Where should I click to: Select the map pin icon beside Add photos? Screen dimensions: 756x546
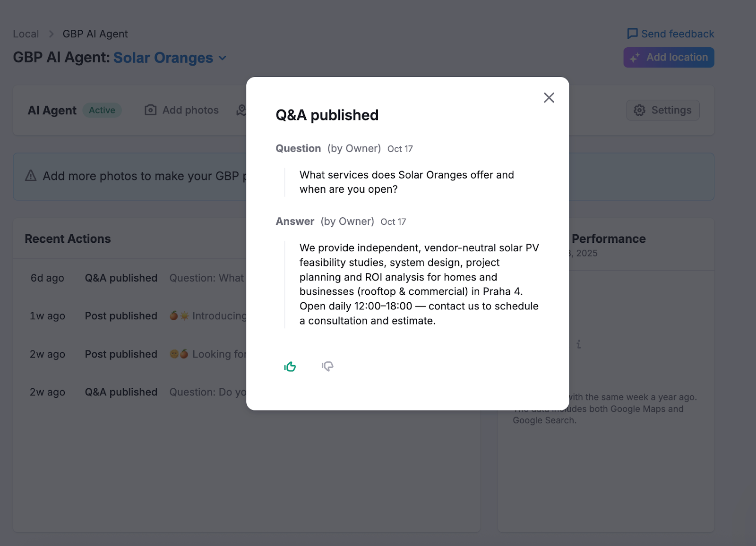pos(241,110)
